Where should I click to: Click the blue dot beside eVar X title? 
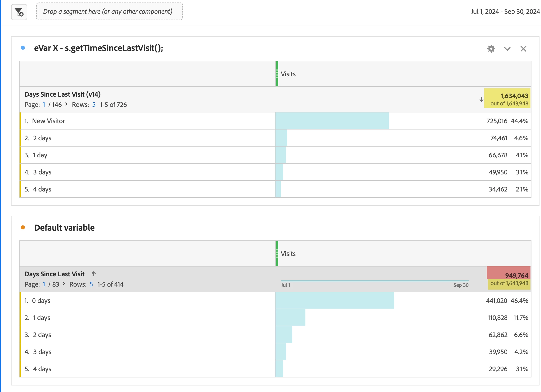(x=23, y=48)
